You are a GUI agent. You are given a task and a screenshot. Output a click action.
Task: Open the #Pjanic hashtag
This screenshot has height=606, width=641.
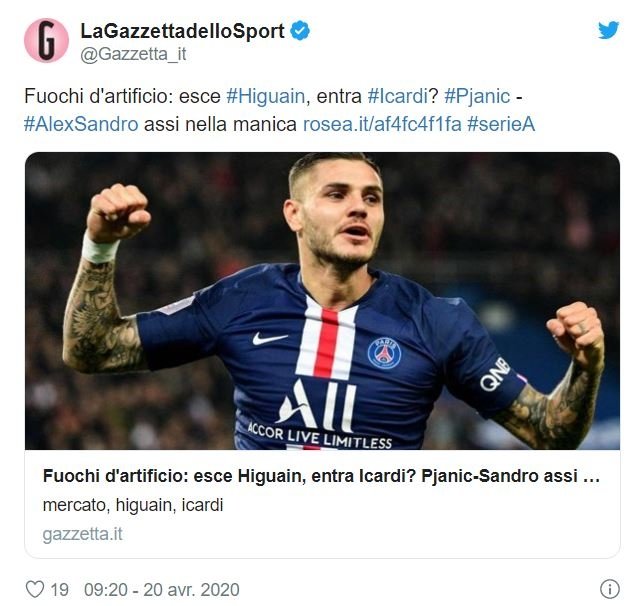coord(477,97)
